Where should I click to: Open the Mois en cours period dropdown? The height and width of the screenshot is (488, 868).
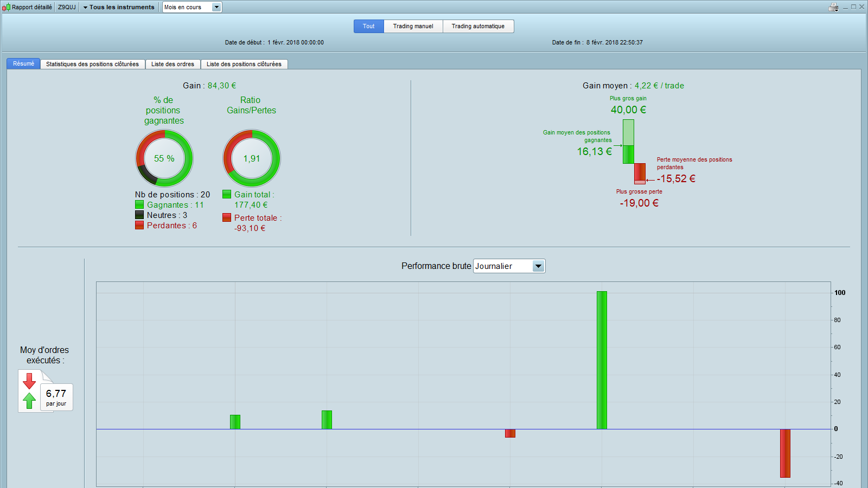click(x=192, y=7)
